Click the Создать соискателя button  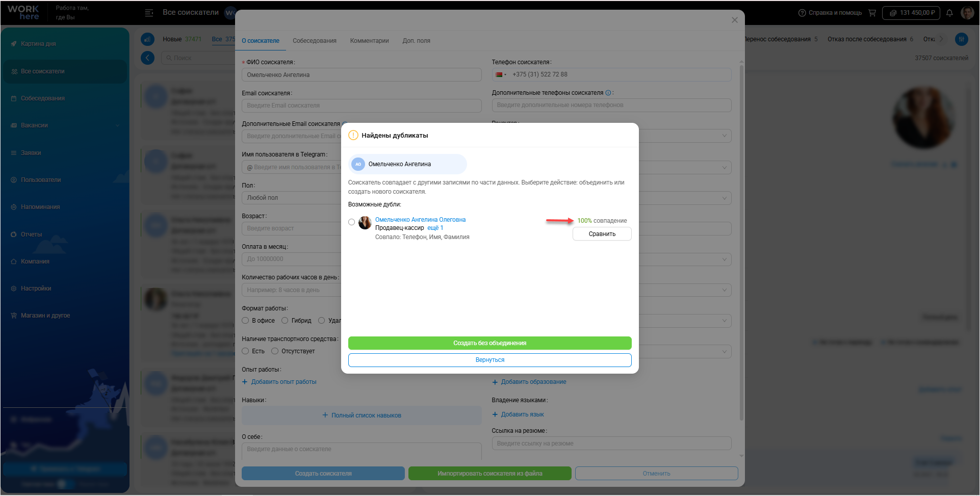point(323,474)
